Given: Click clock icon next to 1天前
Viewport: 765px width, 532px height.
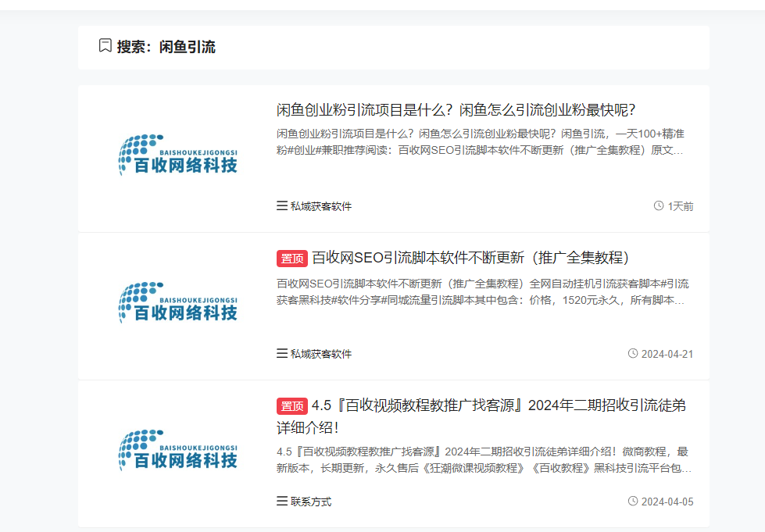Looking at the screenshot, I should click(659, 205).
